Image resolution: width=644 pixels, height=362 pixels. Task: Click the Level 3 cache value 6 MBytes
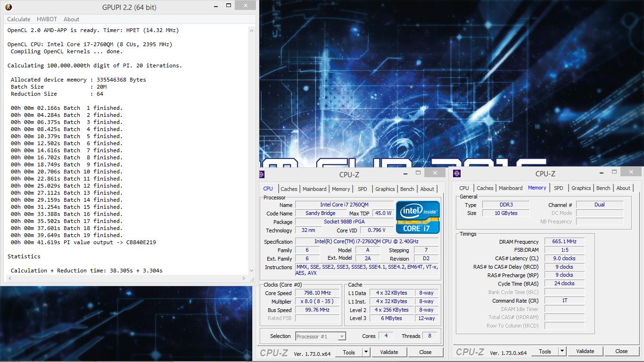(392, 319)
